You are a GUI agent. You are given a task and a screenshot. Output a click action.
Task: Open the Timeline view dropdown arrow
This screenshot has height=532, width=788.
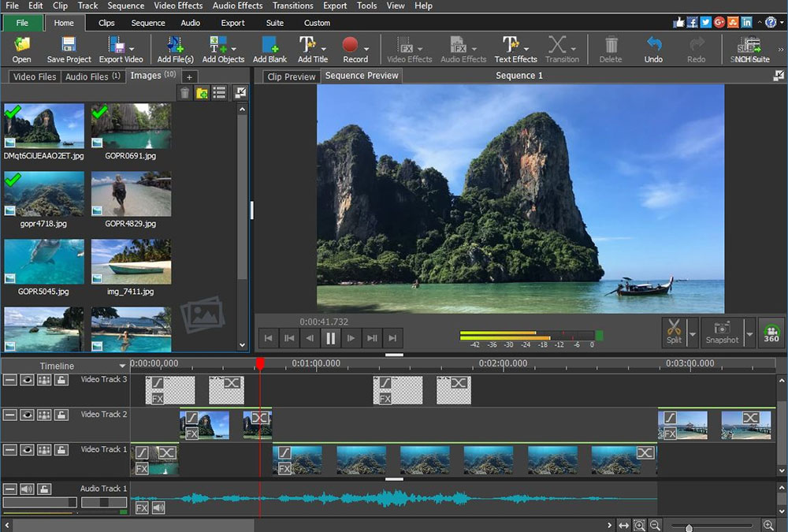tap(124, 366)
